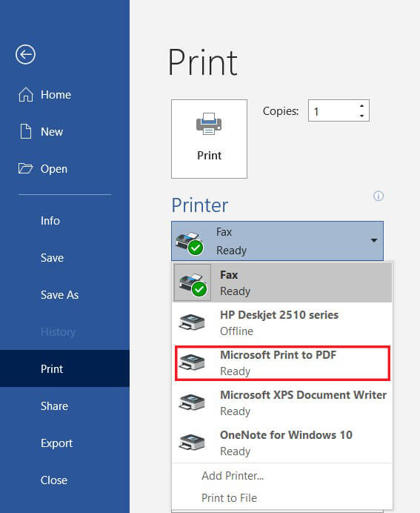Click the New blank document icon
This screenshot has width=420, height=513.
click(x=26, y=131)
